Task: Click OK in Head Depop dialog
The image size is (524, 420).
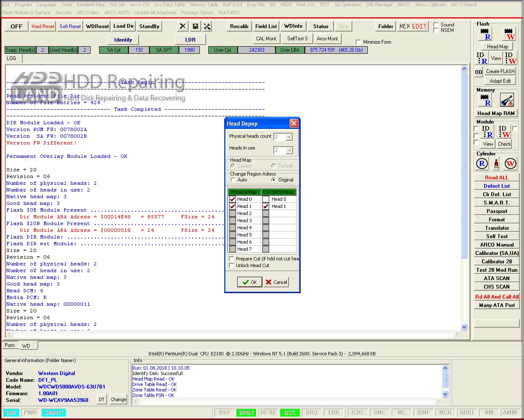Action: tap(250, 282)
